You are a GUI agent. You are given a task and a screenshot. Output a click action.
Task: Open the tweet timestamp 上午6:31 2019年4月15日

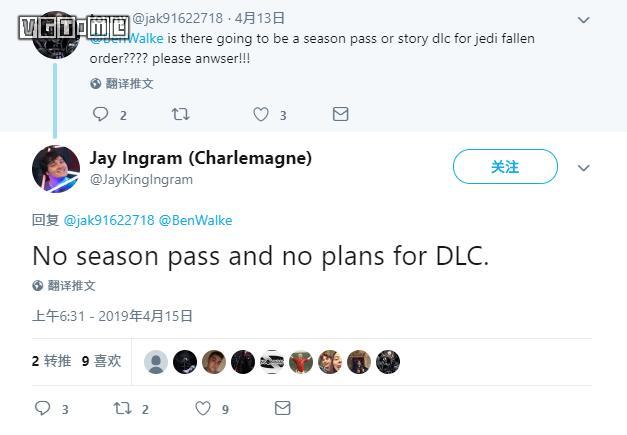[x=112, y=316]
